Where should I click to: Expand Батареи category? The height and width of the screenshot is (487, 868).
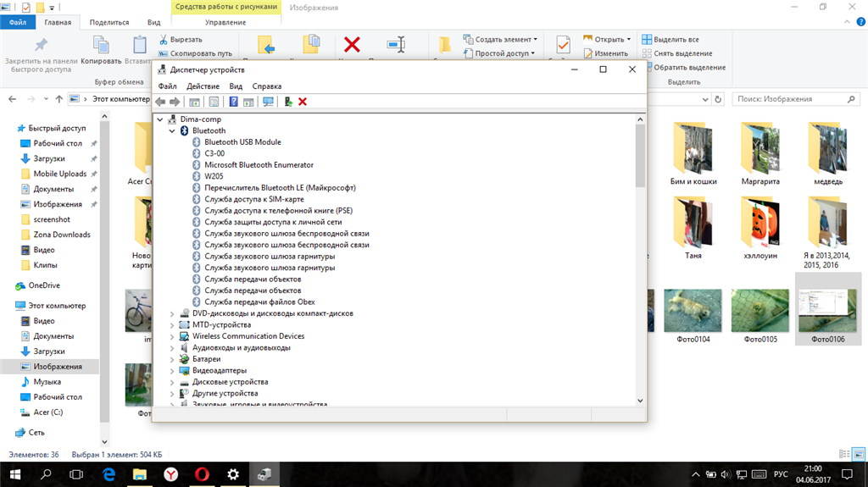172,360
